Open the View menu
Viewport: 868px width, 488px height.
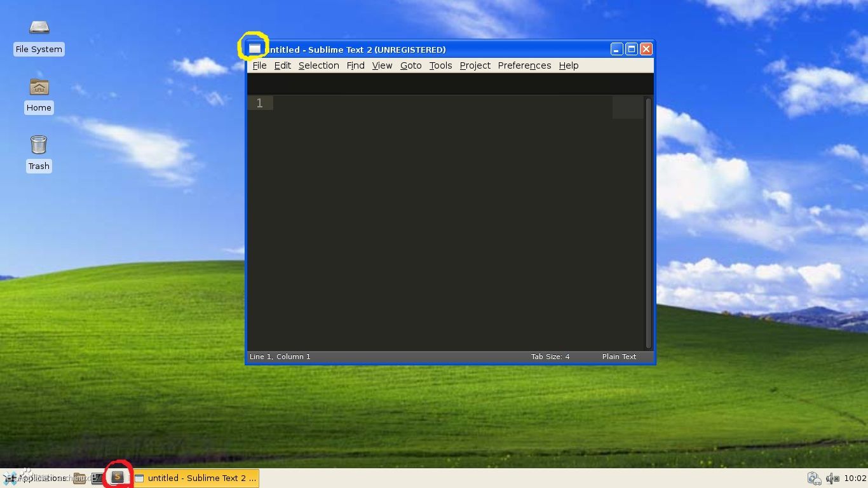[383, 65]
